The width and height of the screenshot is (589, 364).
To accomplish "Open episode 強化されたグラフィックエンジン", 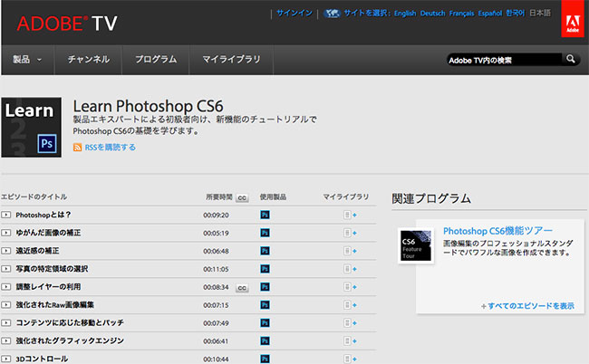I will [70, 340].
